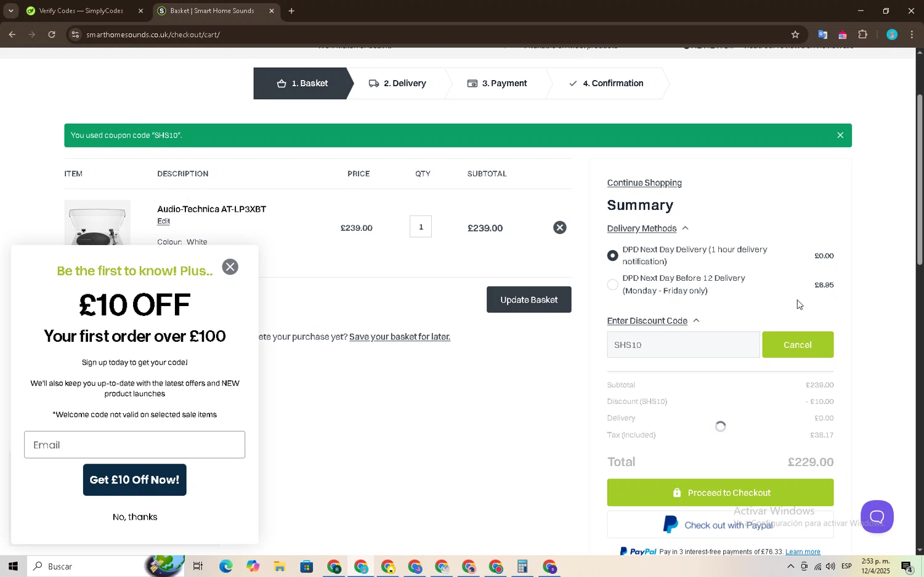Open tab search dropdown arrow
The width and height of the screenshot is (924, 577).
(x=10, y=10)
